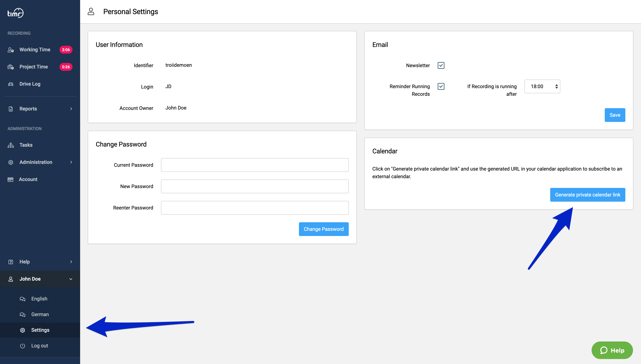
Task: Click the 0:26 Project Time badge
Action: point(66,67)
